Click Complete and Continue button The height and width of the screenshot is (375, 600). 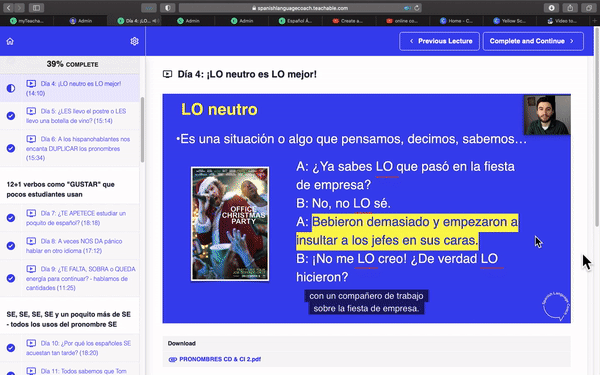(533, 41)
